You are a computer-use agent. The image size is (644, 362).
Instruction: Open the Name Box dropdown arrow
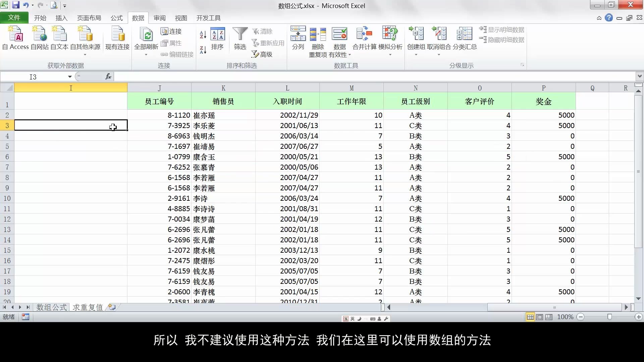pyautogui.click(x=70, y=77)
